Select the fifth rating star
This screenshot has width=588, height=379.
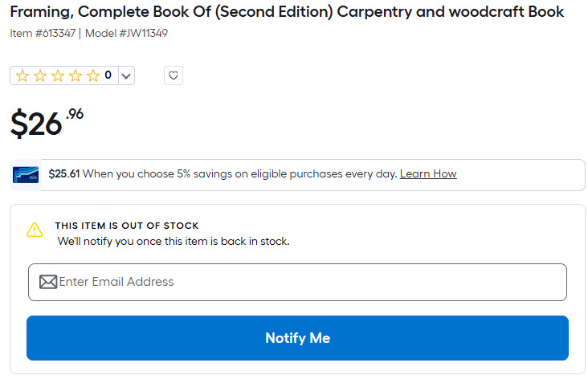(x=93, y=75)
